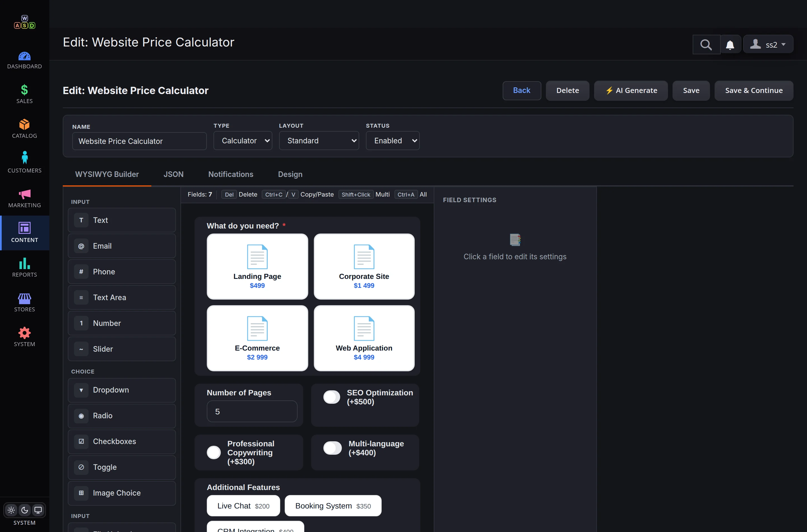Open Catalog box icon in sidebar
The height and width of the screenshot is (532, 807).
24,125
